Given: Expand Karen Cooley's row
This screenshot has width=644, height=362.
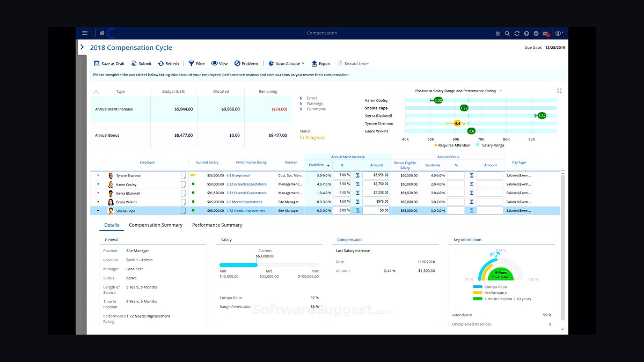Looking at the screenshot, I should [x=98, y=184].
